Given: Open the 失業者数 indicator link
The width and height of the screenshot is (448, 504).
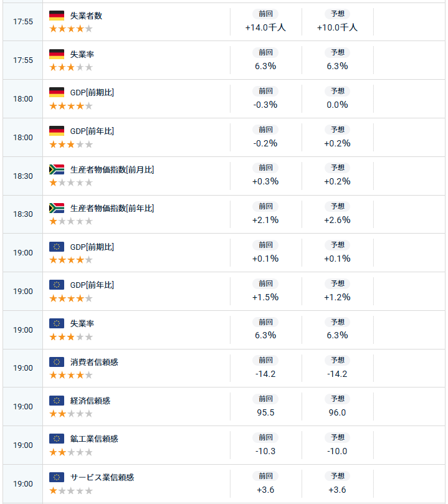Looking at the screenshot, I should [x=86, y=16].
